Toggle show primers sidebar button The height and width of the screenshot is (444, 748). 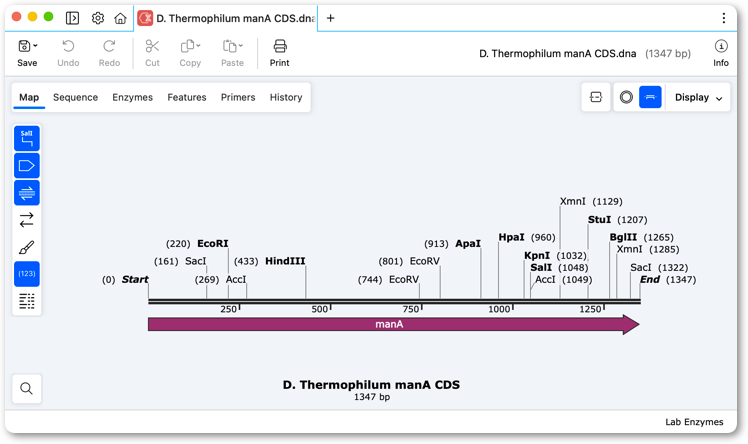pyautogui.click(x=27, y=193)
